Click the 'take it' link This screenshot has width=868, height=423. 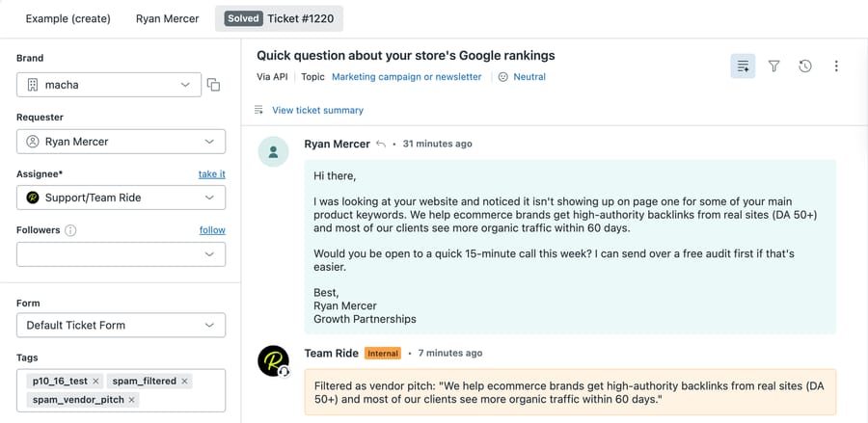(212, 174)
